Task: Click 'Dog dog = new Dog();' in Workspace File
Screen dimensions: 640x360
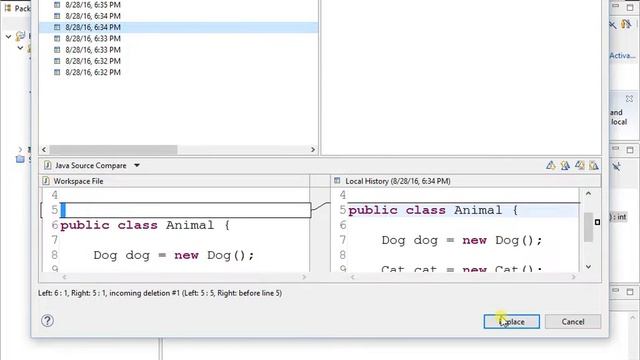Action: [x=174, y=256]
